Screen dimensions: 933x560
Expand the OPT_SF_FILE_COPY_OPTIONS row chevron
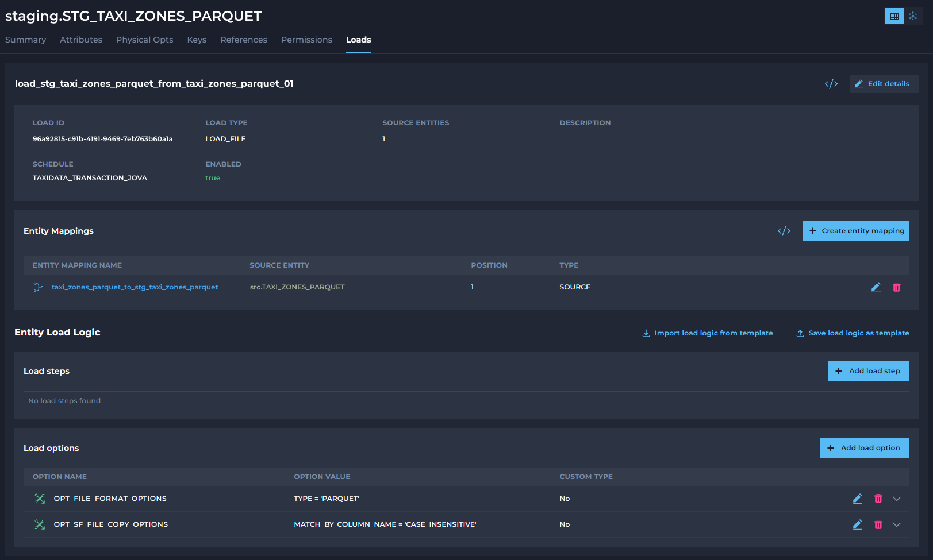pos(897,524)
